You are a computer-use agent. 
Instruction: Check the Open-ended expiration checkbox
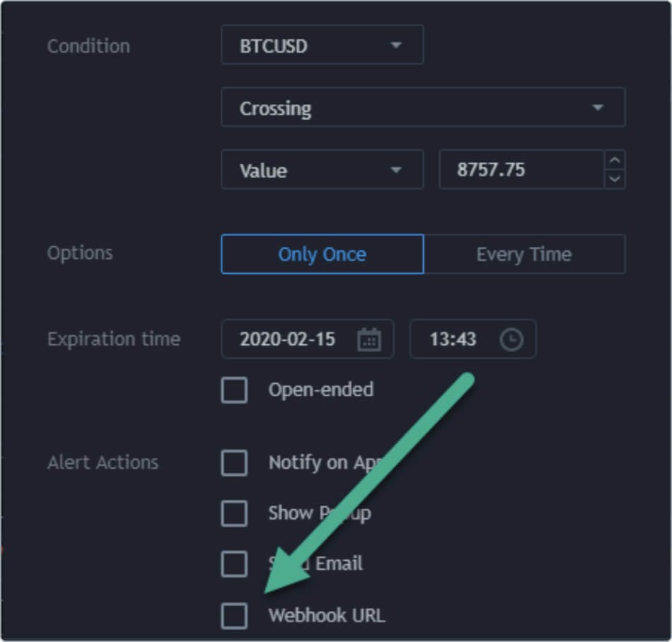pyautogui.click(x=234, y=390)
